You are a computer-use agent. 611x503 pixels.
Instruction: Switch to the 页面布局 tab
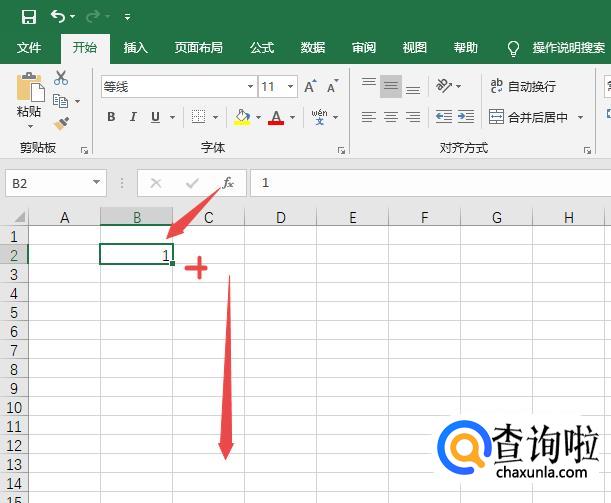click(x=199, y=48)
